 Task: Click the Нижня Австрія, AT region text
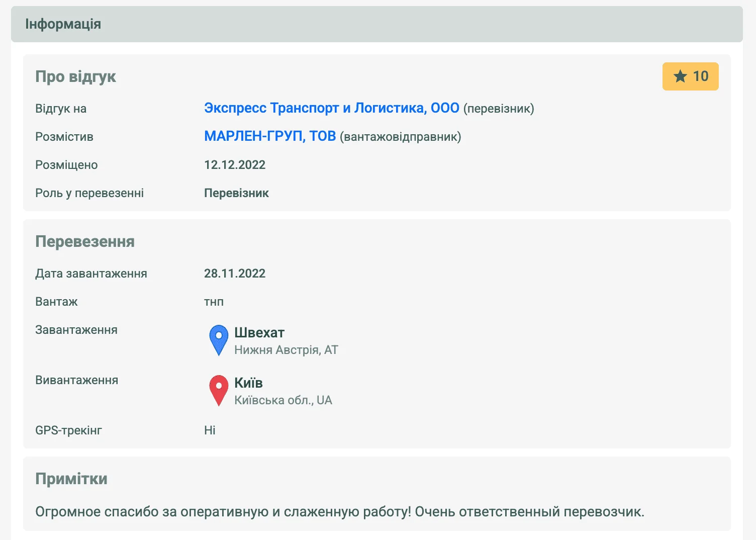pyautogui.click(x=286, y=350)
